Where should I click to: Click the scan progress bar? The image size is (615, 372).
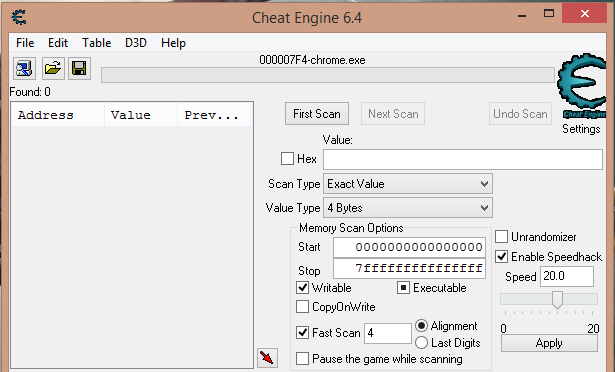[328, 75]
